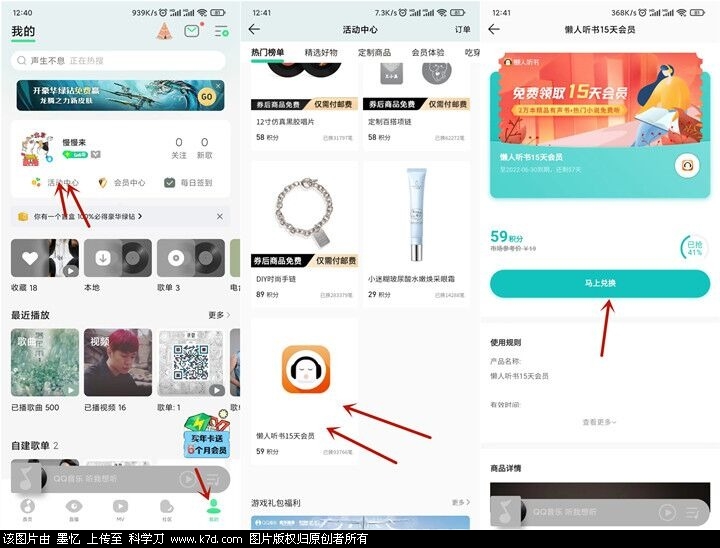Play from the left mini player
Image resolution: width=720 pixels, height=548 pixels.
[x=187, y=479]
